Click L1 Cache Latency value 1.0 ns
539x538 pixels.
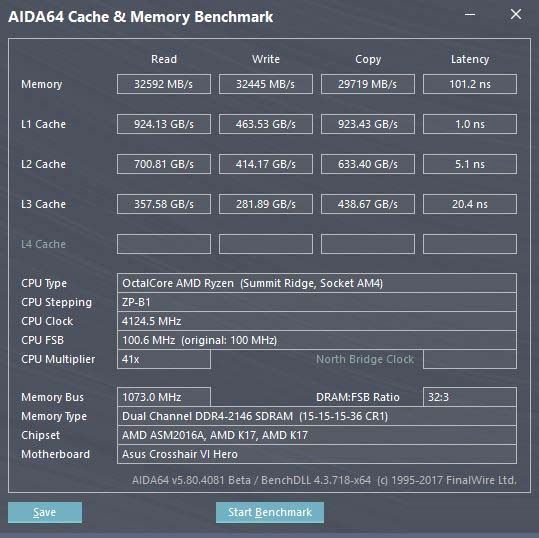click(470, 124)
